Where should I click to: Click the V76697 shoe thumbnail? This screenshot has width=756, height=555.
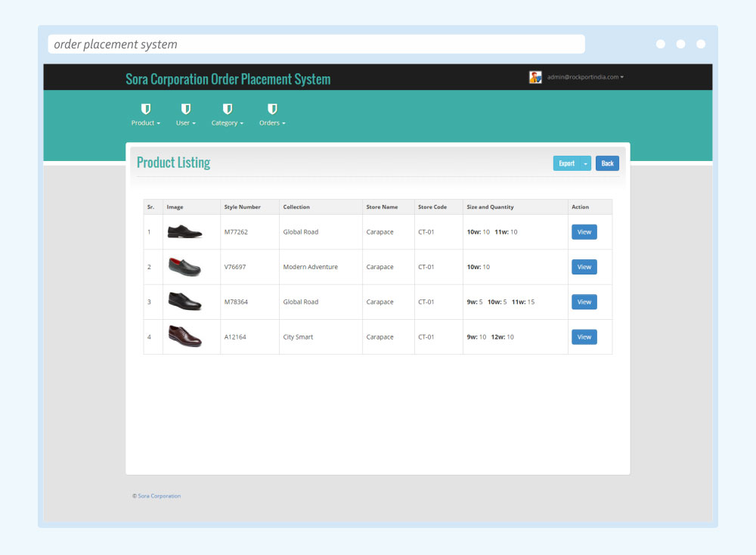point(184,267)
